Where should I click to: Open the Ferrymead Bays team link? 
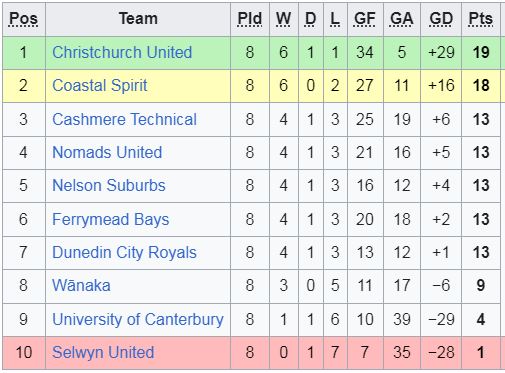click(x=111, y=219)
